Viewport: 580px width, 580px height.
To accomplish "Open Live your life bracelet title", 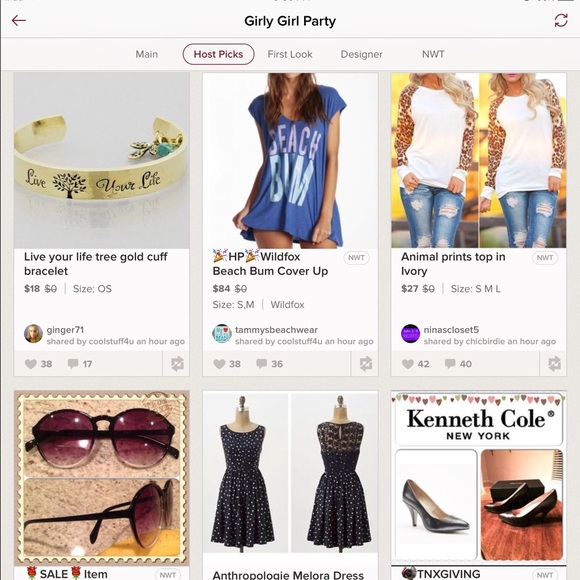I will tap(96, 264).
